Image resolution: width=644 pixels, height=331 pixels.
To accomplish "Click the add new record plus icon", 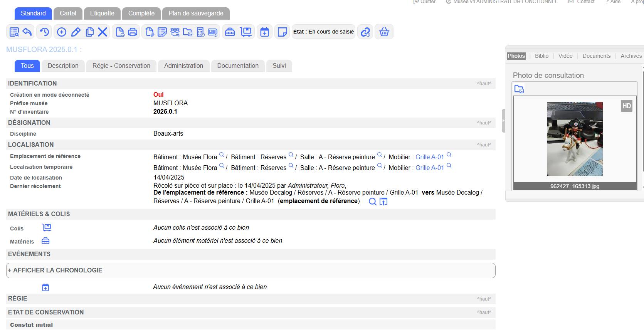I will 62,32.
